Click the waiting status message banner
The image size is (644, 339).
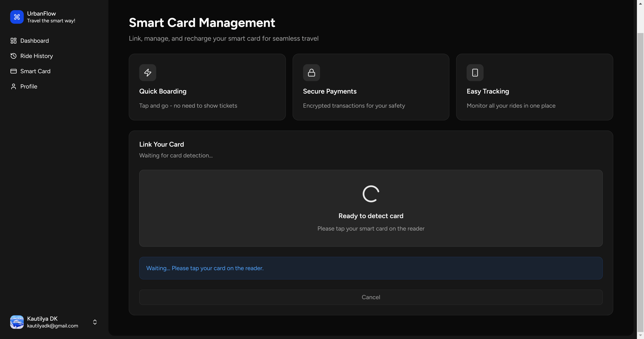[x=370, y=268]
